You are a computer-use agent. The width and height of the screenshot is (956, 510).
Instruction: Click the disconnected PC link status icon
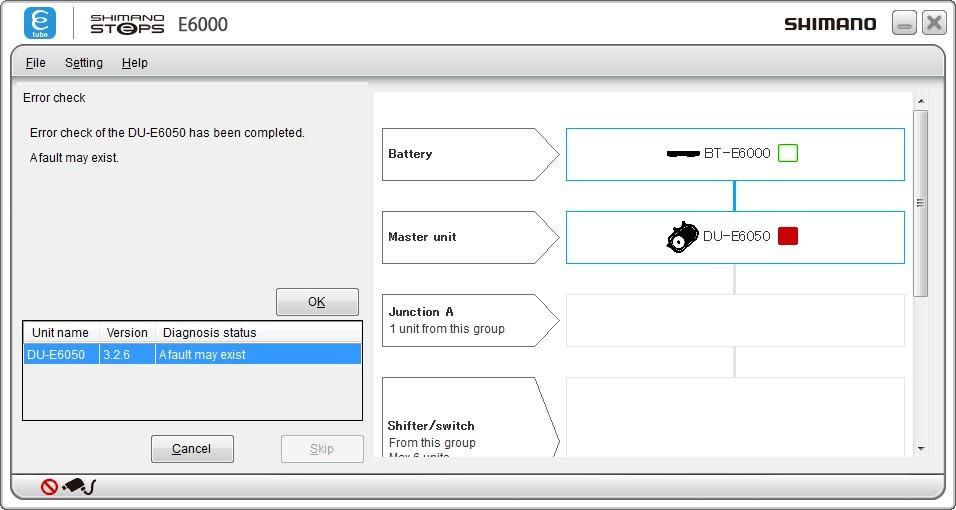[x=68, y=486]
